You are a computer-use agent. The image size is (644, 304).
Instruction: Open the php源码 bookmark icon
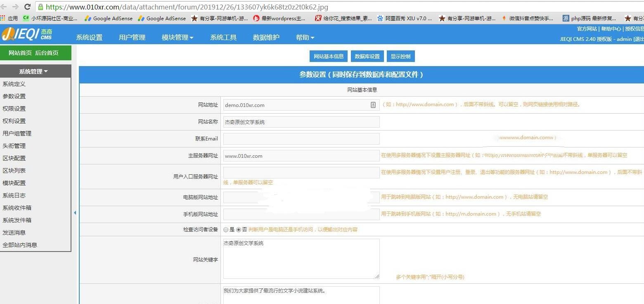[566, 18]
